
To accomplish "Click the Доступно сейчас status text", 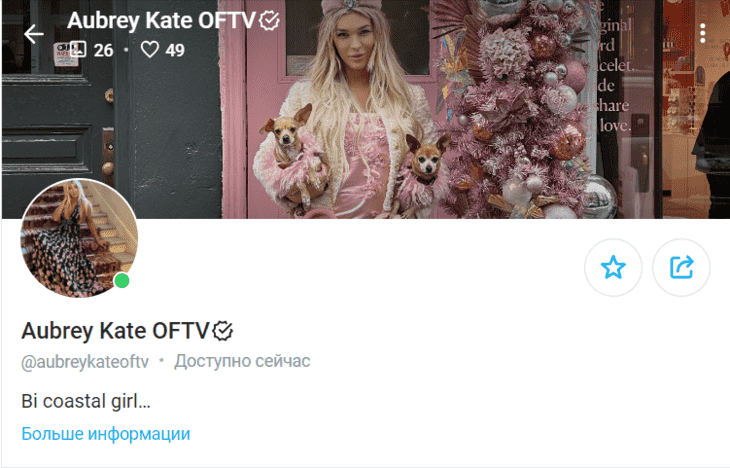I will [242, 361].
